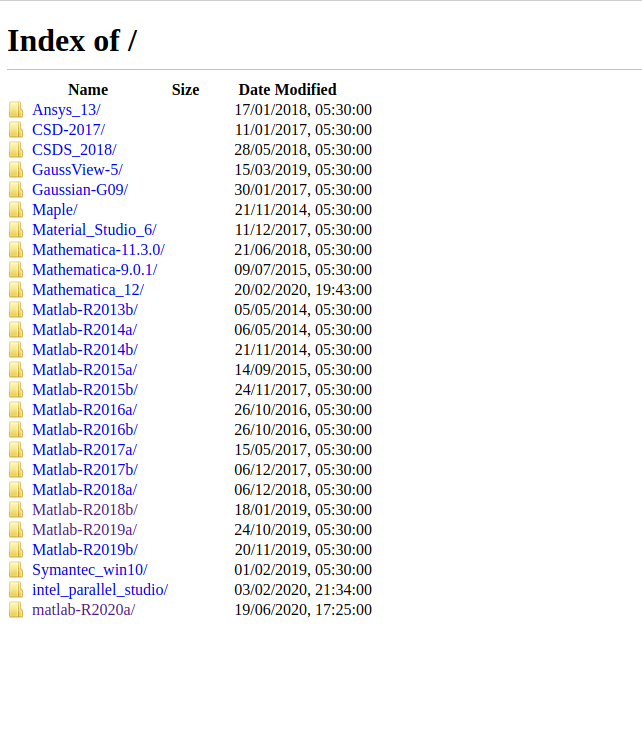
Task: Click folder icon beside Matlab-R2016a/
Action: 16,410
